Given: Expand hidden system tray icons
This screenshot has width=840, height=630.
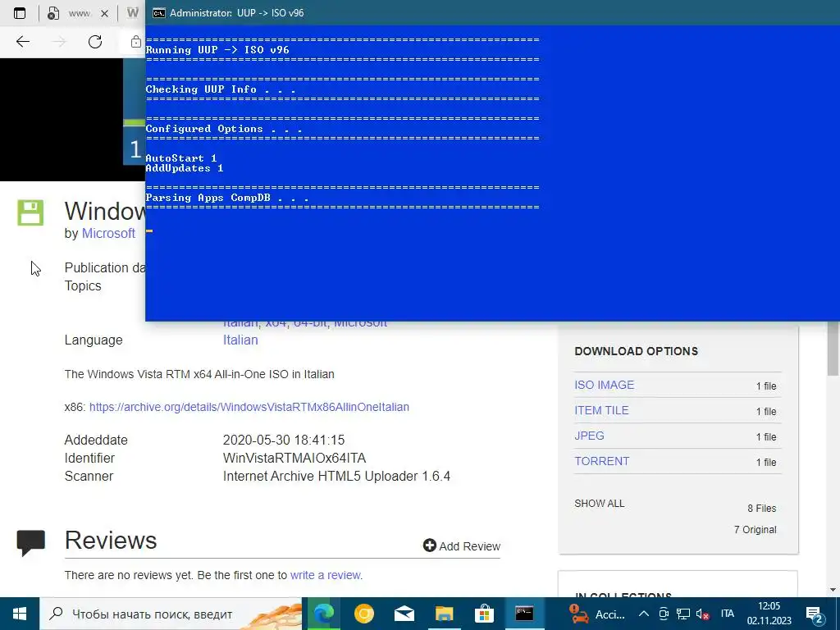Looking at the screenshot, I should pyautogui.click(x=644, y=614).
